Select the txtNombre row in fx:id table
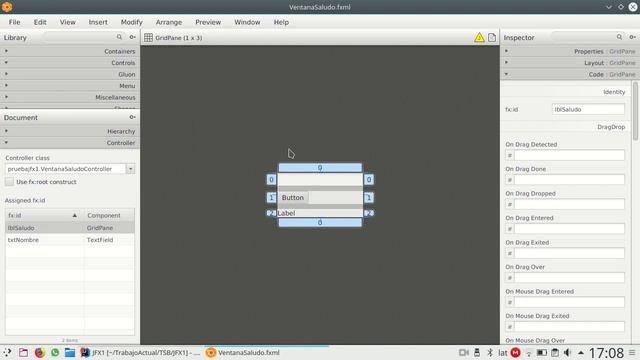Image resolution: width=640 pixels, height=360 pixels. (x=70, y=240)
